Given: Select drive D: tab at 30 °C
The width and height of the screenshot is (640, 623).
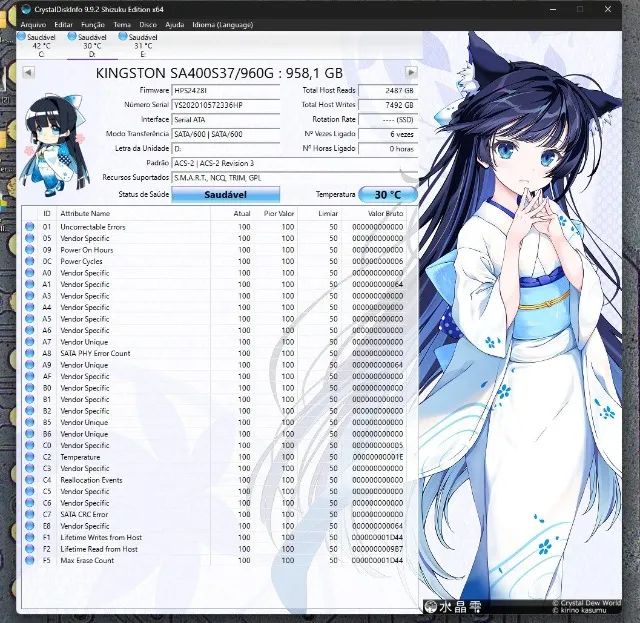Looking at the screenshot, I should pos(92,45).
